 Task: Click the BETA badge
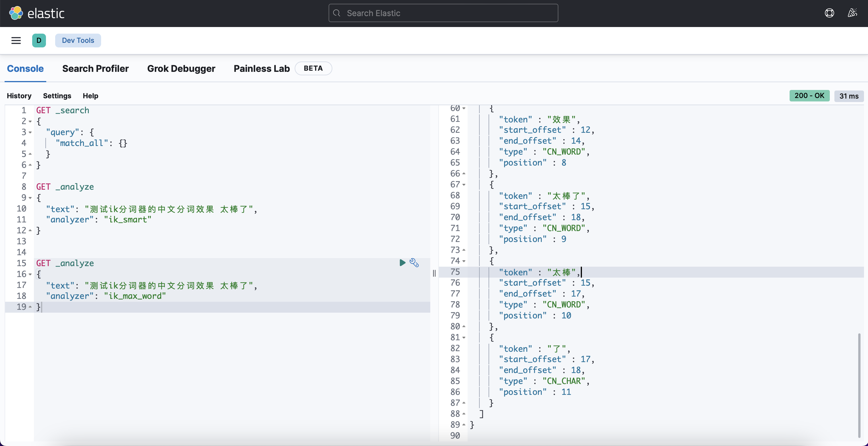click(313, 68)
